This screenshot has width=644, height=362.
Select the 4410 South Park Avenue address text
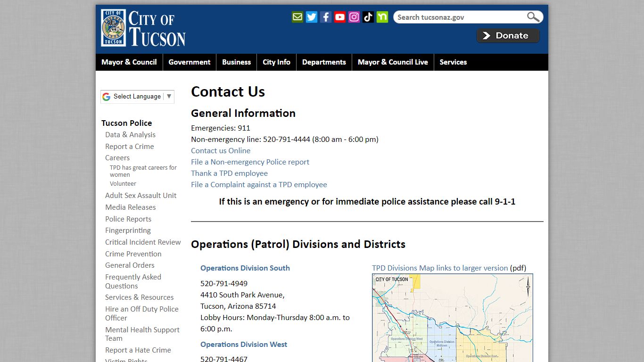pos(242,295)
